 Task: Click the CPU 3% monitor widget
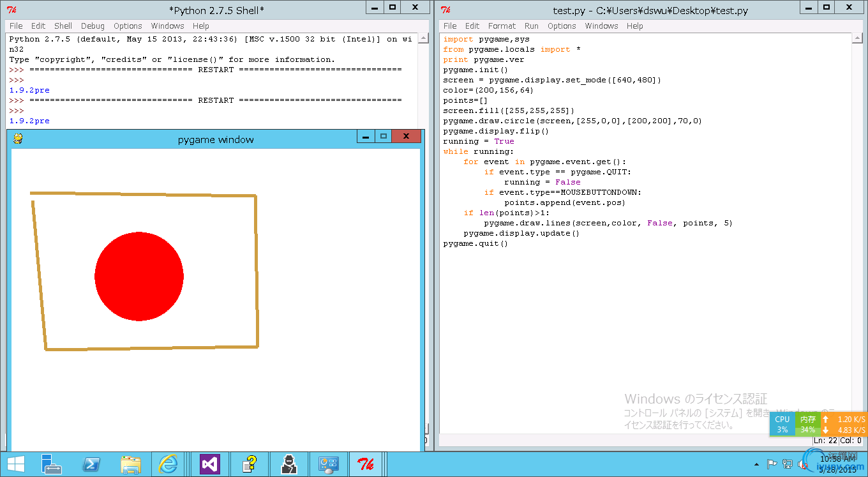pos(782,424)
